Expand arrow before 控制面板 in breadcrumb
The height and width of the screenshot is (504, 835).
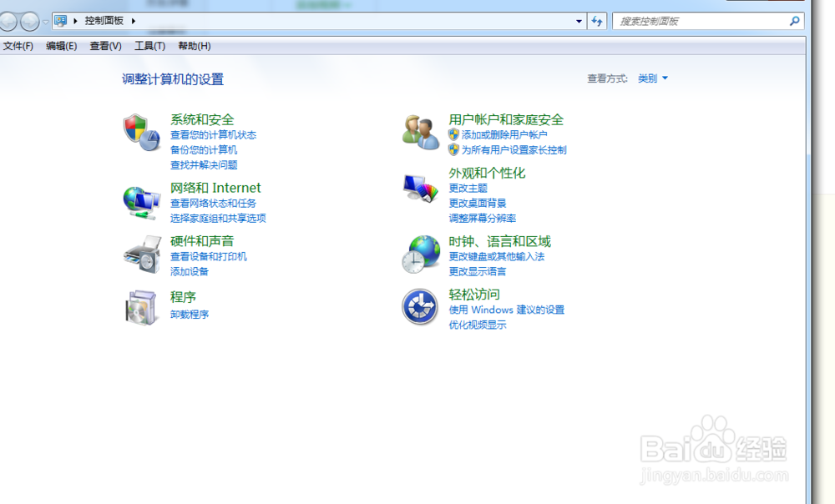(75, 21)
